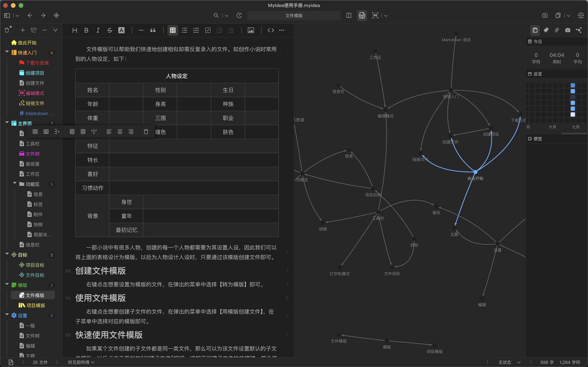Click the blockquote icon
The image size is (588, 367).
point(153,30)
